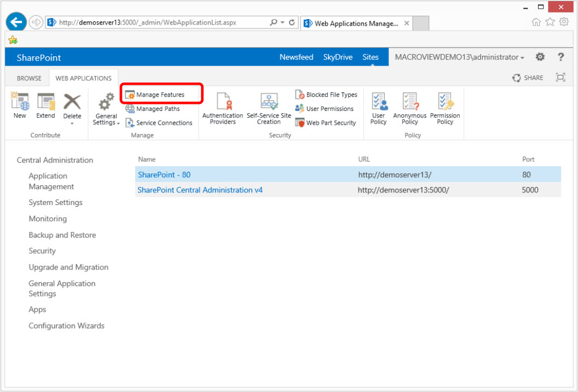Click Backup and Restore in the sidebar
The image size is (578, 392).
[x=62, y=235]
